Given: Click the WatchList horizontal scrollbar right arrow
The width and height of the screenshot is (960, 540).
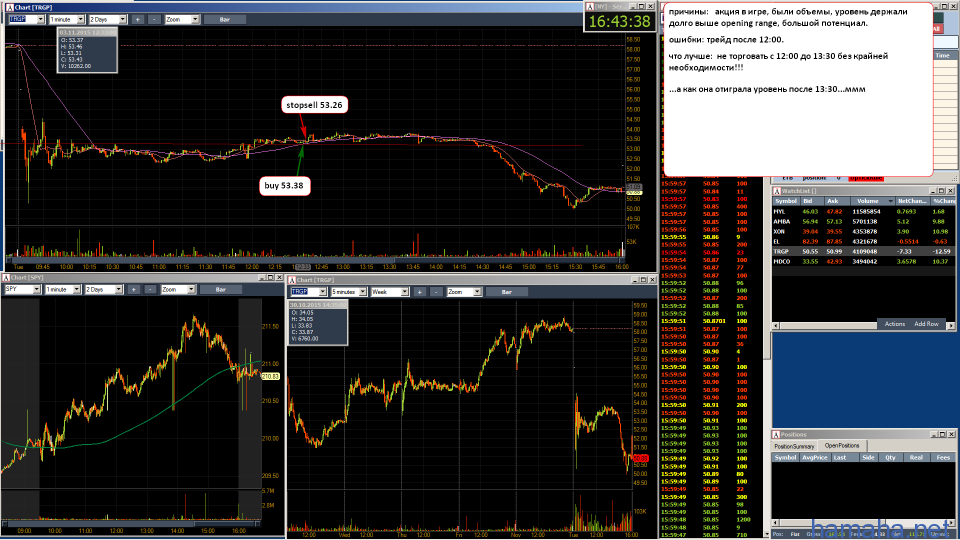Looking at the screenshot, I should [x=951, y=326].
